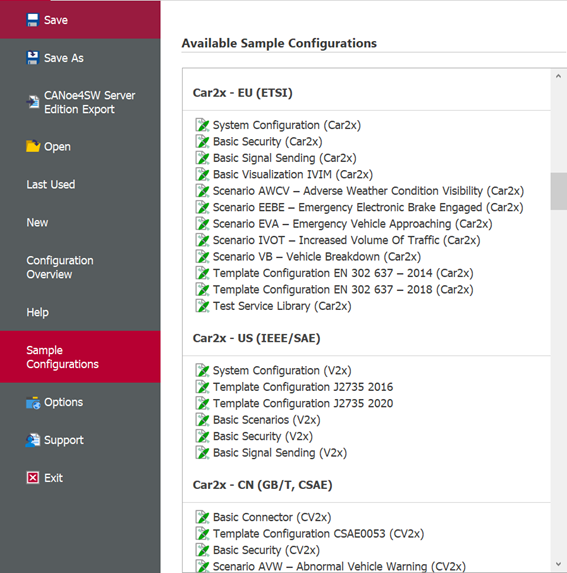
Task: Click the scrollbar down arrow
Action: [558, 564]
